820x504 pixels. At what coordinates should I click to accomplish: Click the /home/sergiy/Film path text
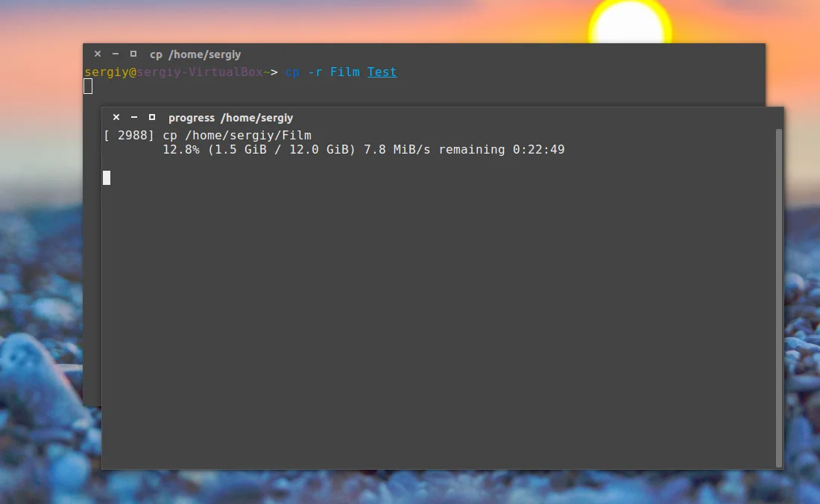pos(248,136)
